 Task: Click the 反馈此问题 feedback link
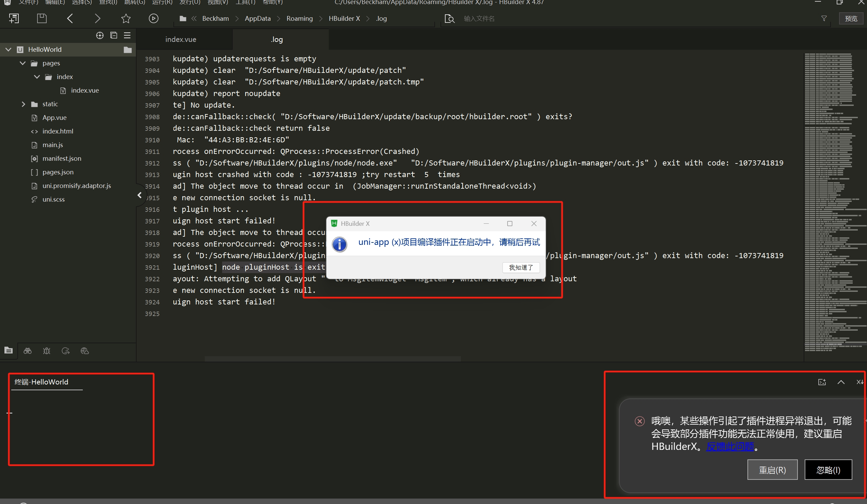[x=730, y=446]
